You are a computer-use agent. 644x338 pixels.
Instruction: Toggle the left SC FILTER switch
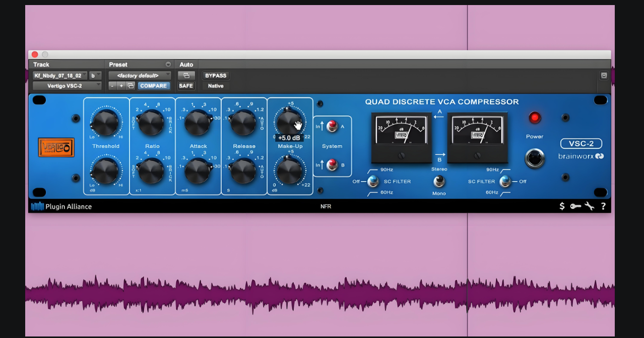pyautogui.click(x=373, y=181)
